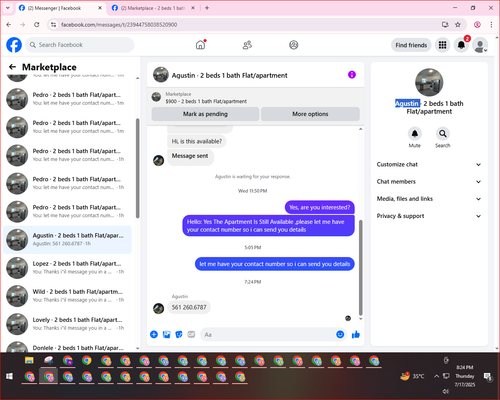The height and width of the screenshot is (400, 500).
Task: Send a thumbs-up like
Action: (356, 334)
